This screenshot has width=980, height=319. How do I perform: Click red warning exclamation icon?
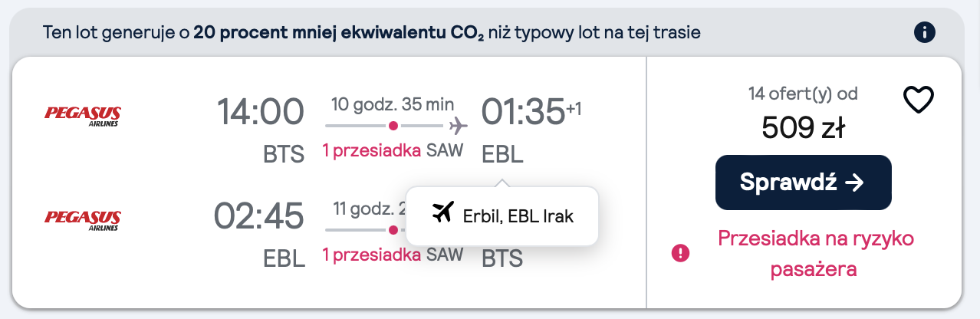680,253
